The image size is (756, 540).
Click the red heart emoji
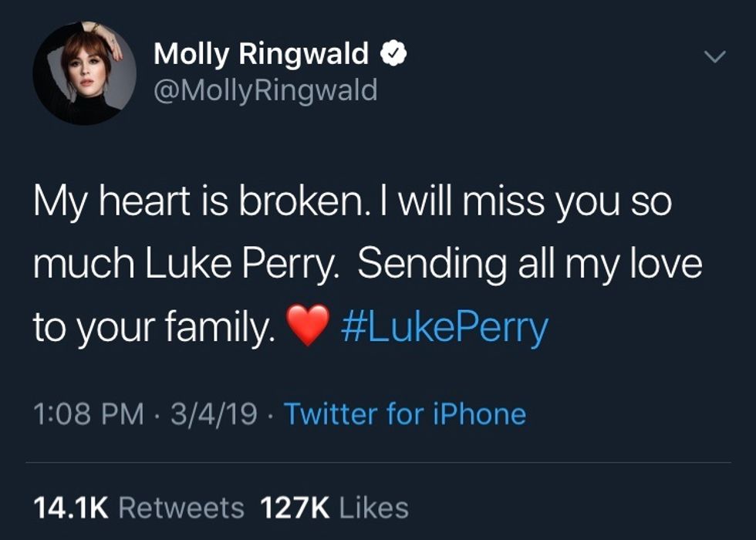click(x=307, y=326)
